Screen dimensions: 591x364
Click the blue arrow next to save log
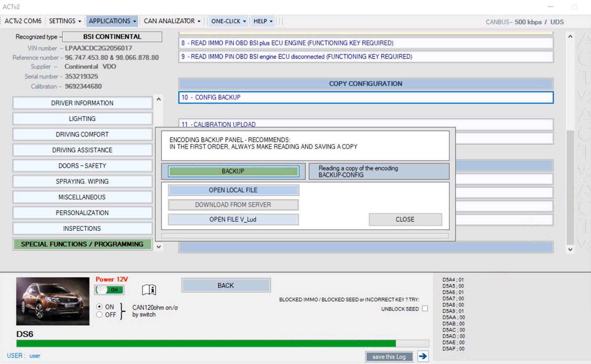[x=423, y=356]
